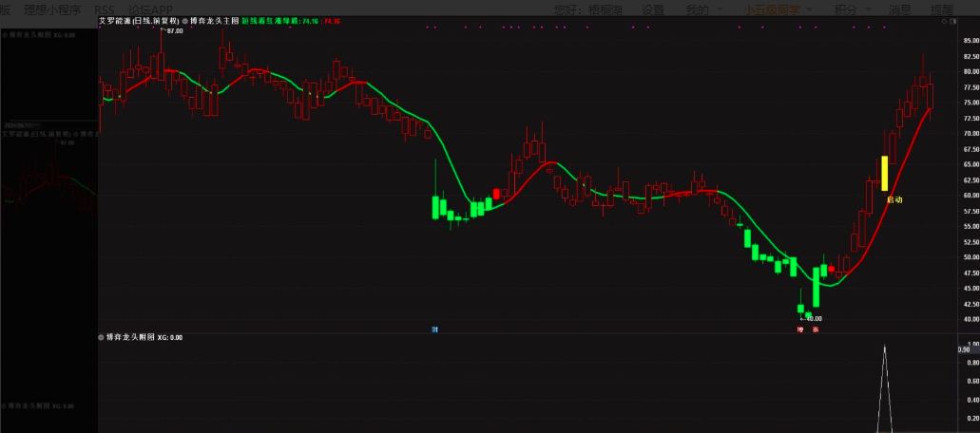
Task: Click the 艾罗能源 (日线,前复权) chart title
Action: click(x=139, y=20)
